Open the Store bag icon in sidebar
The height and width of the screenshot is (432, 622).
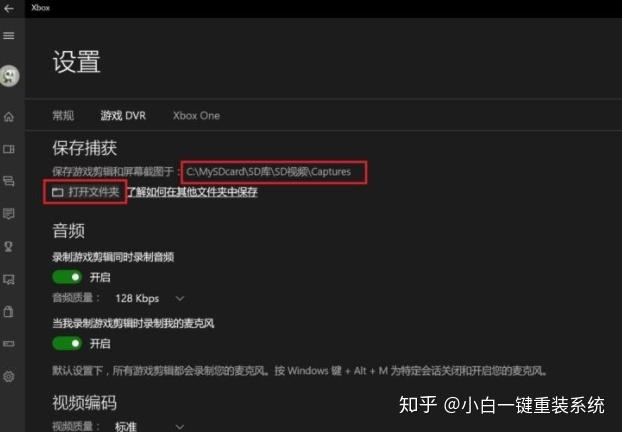click(9, 311)
